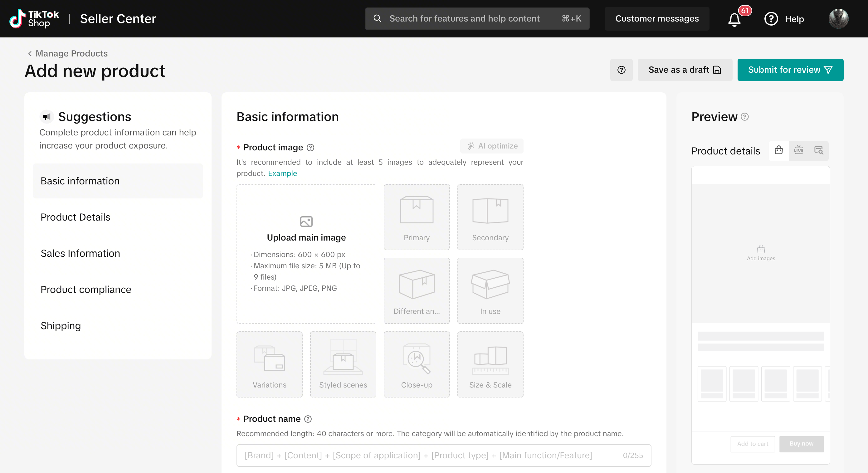Click the user profile avatar
The image size is (868, 473).
click(838, 18)
